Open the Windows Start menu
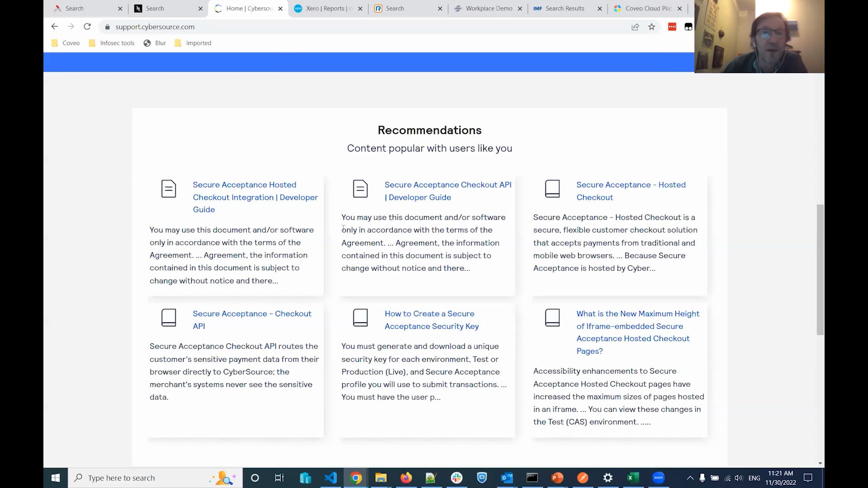The width and height of the screenshot is (868, 488). [x=56, y=478]
